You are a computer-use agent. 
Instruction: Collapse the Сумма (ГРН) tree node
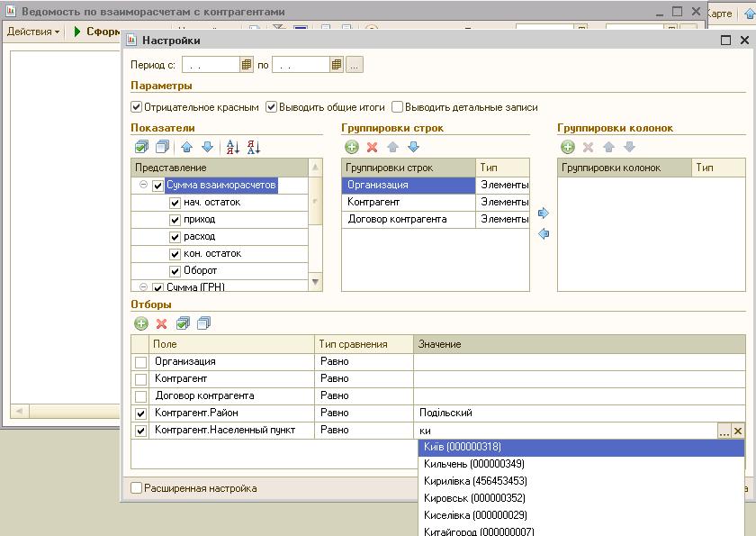(x=143, y=287)
